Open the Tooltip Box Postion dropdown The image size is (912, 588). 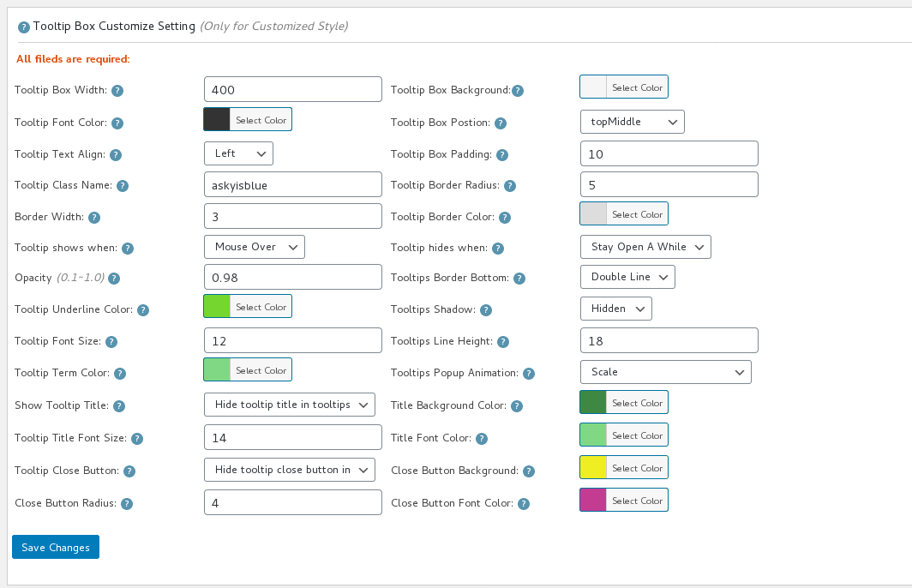tap(632, 122)
